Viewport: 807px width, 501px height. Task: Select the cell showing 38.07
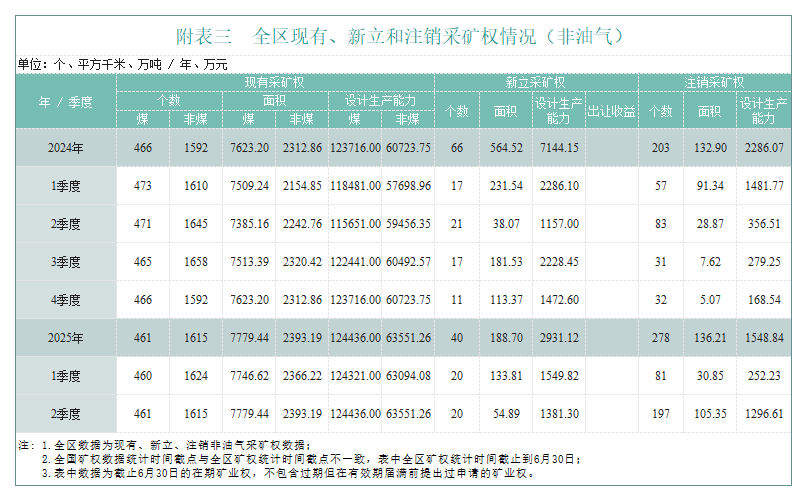[506, 224]
